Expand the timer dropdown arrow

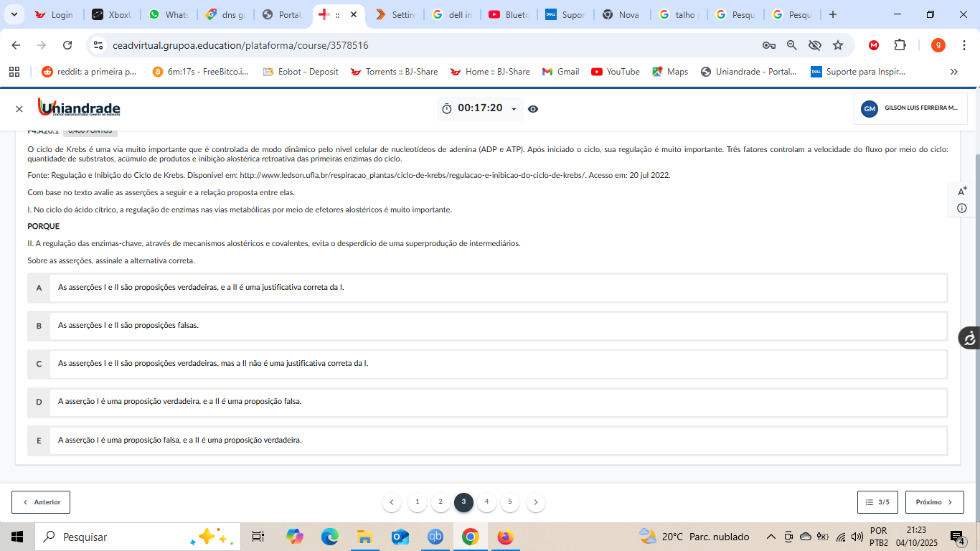(514, 109)
